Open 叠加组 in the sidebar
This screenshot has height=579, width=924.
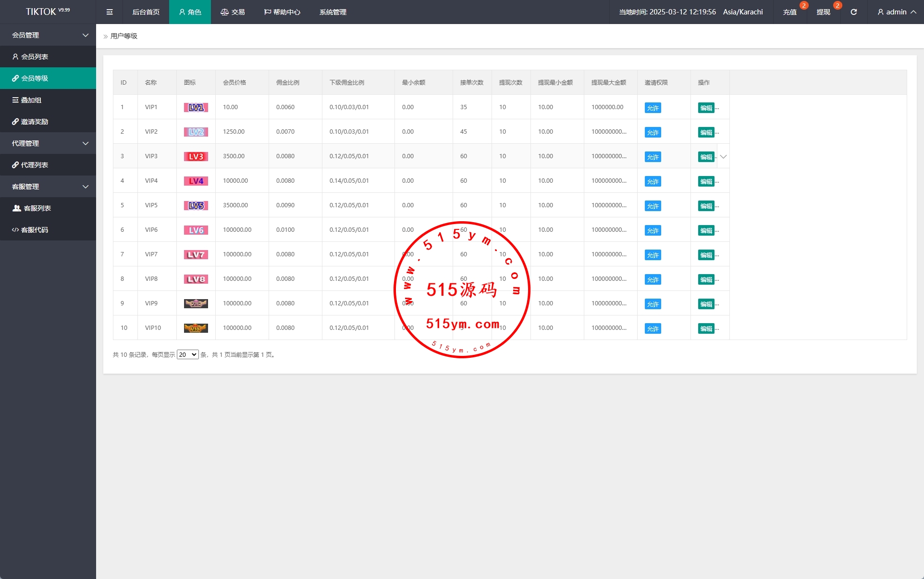tap(31, 100)
